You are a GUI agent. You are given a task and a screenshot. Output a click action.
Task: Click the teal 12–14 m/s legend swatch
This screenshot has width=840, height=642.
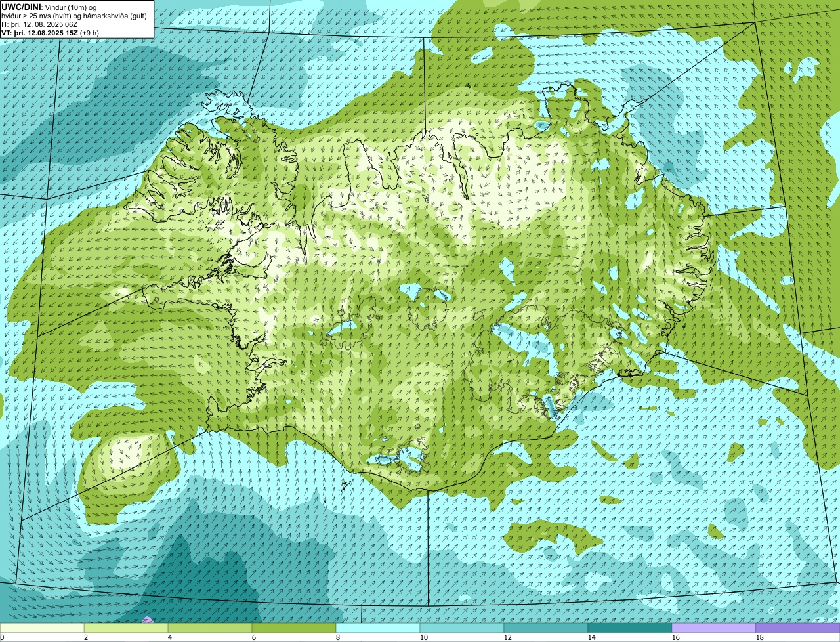546,628
